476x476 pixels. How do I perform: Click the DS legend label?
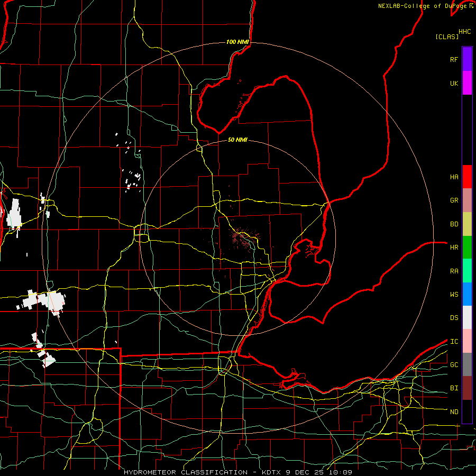click(454, 318)
